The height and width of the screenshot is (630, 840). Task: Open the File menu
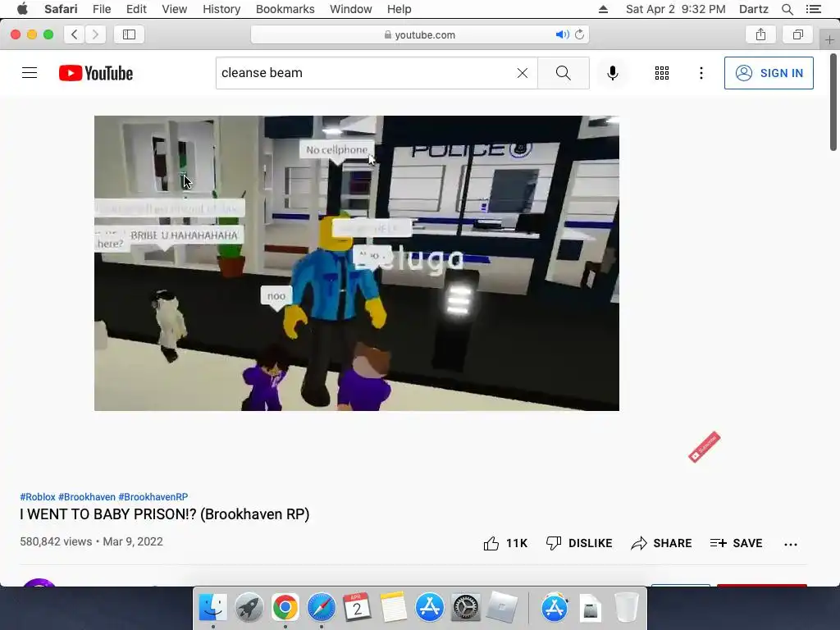102,9
